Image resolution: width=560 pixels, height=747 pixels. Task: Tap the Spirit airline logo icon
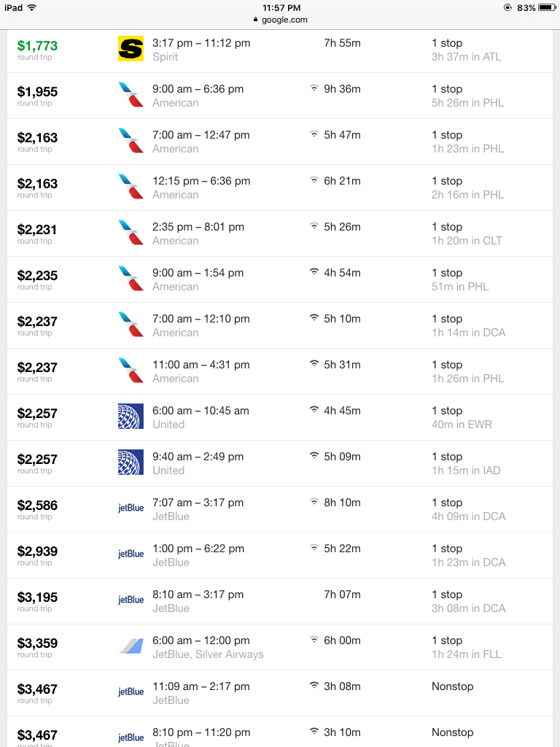pyautogui.click(x=131, y=49)
